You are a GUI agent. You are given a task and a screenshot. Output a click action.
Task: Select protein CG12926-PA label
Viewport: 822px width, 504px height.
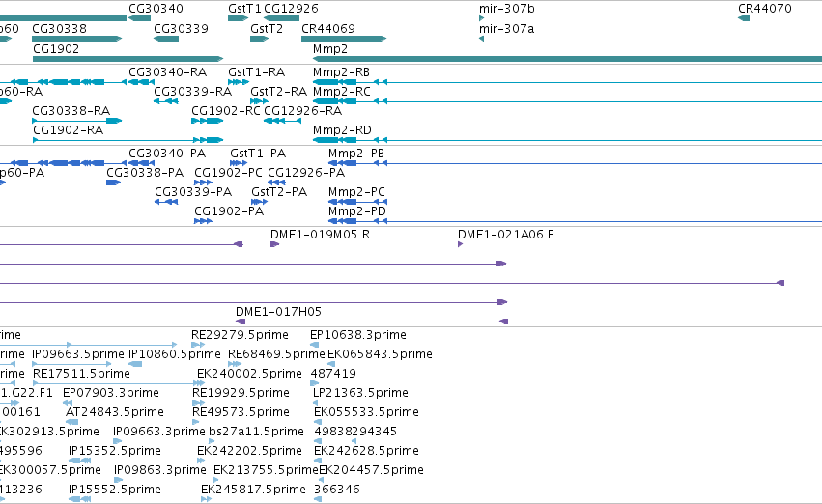pyautogui.click(x=306, y=173)
